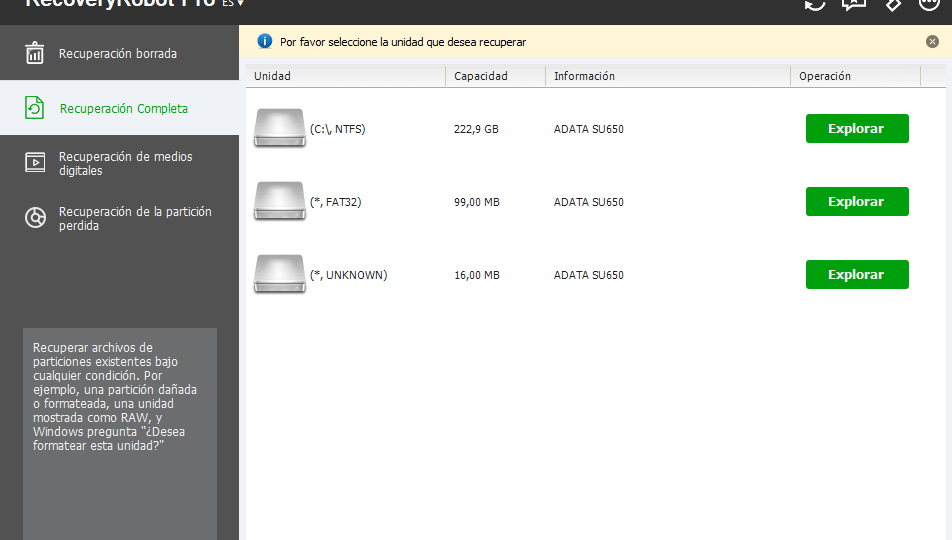
Task: Open Recuperación de la partición perdida
Action: 120,217
